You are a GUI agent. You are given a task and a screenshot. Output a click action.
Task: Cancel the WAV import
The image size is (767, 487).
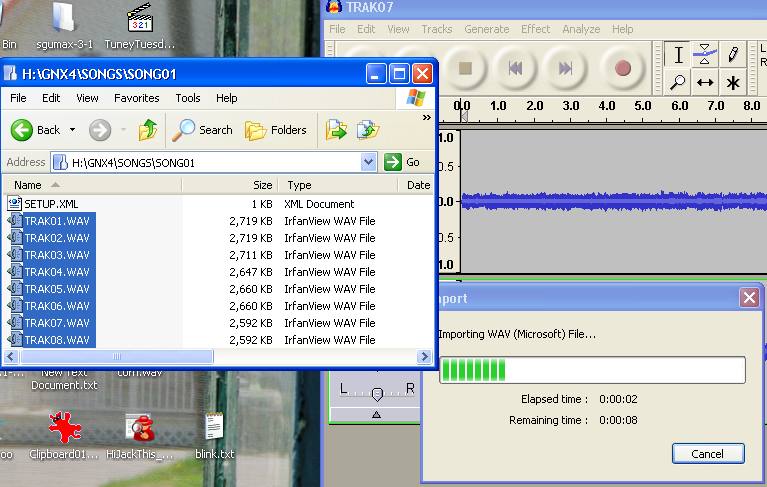point(707,453)
